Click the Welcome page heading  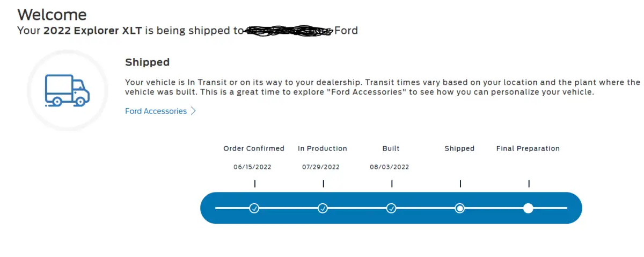[x=52, y=14]
